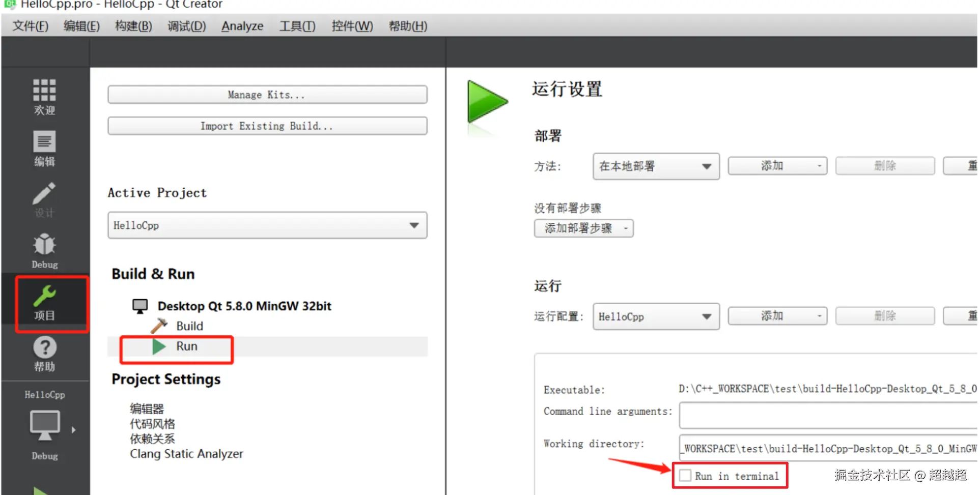This screenshot has width=980, height=495.
Task: Select Build under Desktop Qt kit
Action: [x=189, y=326]
